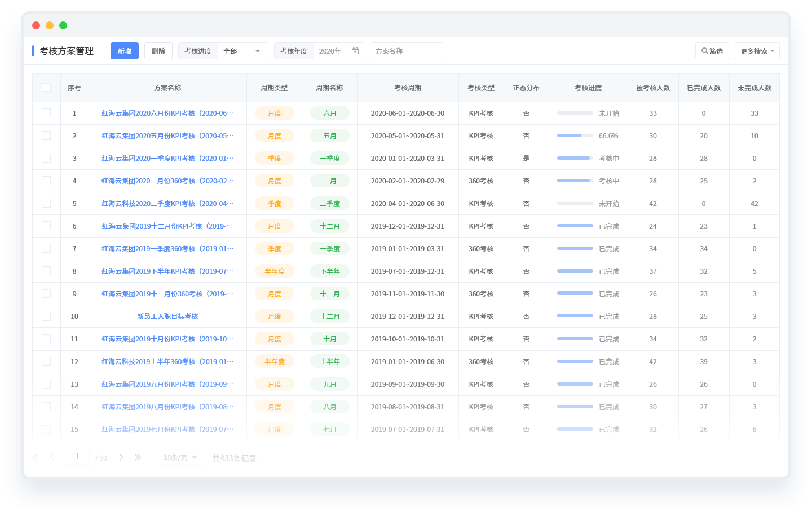Go to first page with double-left arrow

click(x=36, y=457)
